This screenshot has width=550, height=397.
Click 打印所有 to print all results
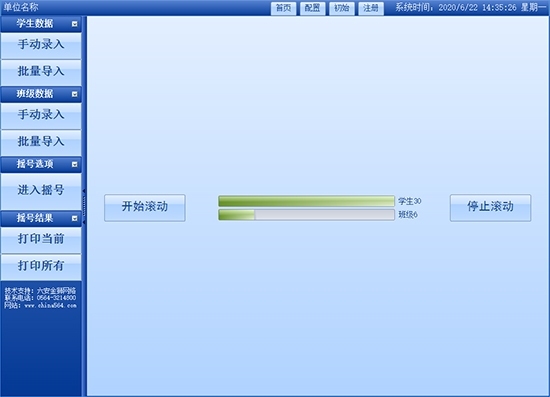(41, 267)
